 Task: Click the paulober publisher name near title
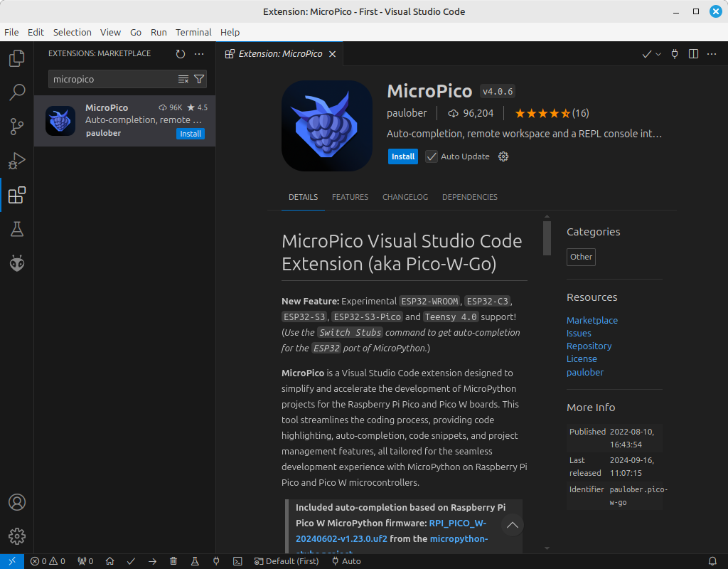[x=407, y=113]
